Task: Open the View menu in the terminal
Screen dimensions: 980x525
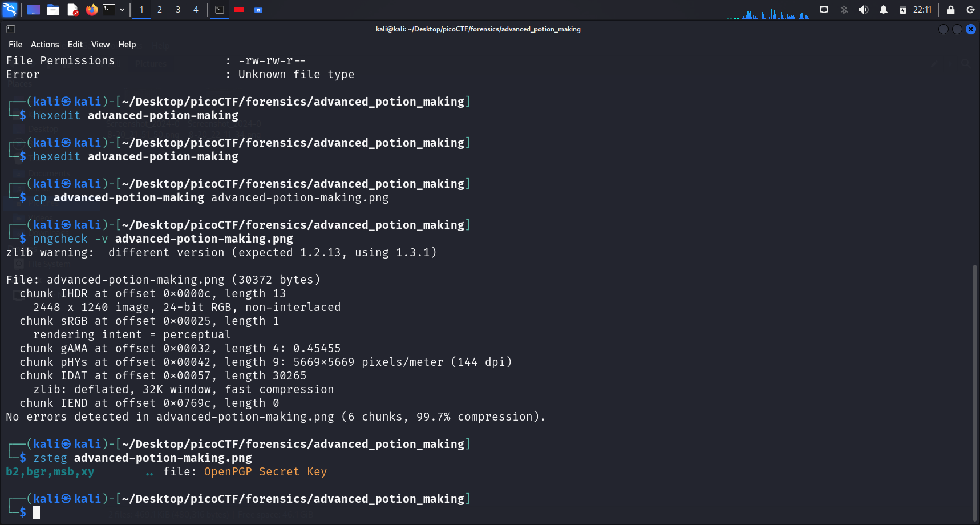Action: point(100,45)
